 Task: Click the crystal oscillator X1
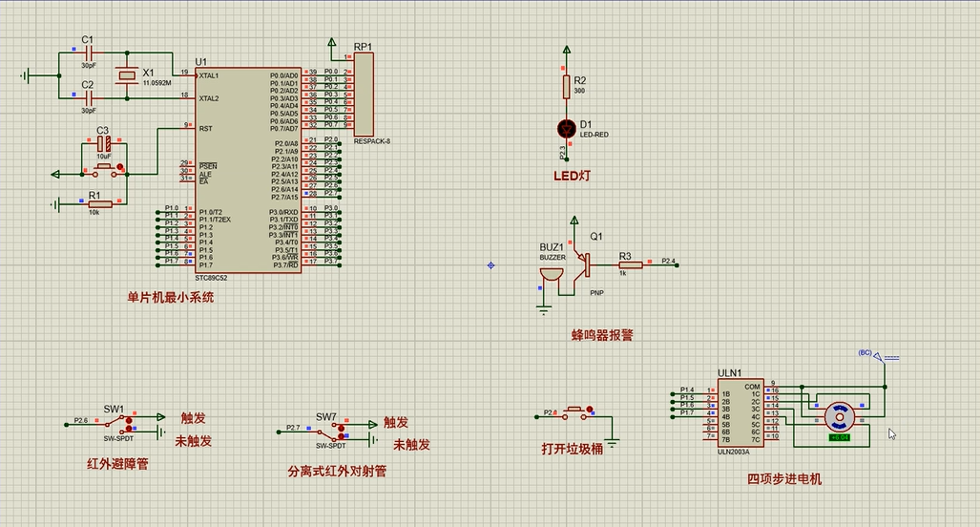click(x=127, y=75)
